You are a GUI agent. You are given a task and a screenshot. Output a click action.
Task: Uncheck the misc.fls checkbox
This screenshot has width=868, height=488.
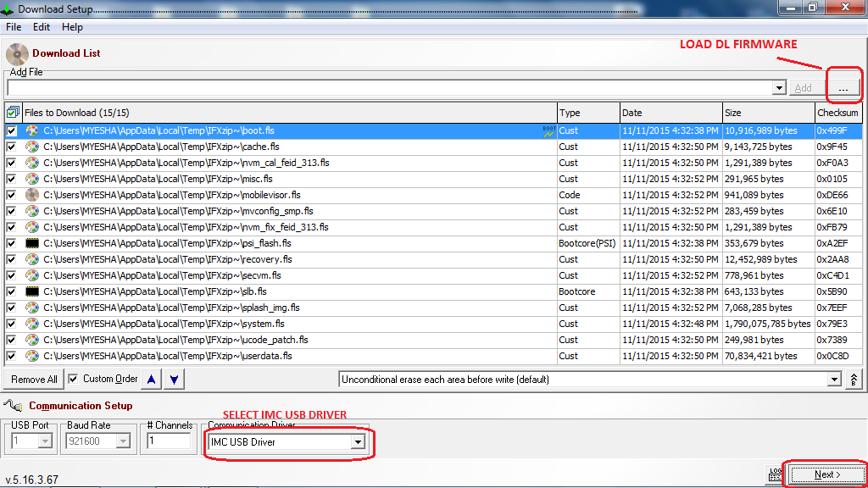[x=11, y=179]
